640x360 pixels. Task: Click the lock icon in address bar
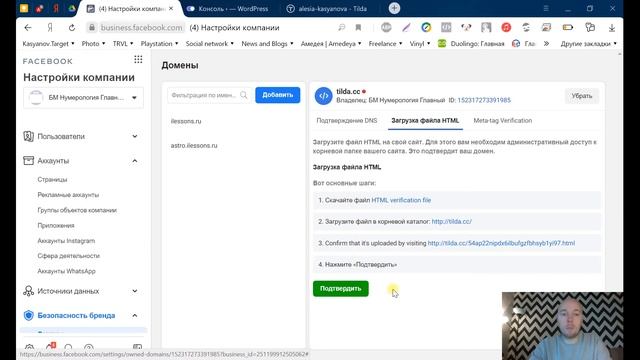[92, 27]
